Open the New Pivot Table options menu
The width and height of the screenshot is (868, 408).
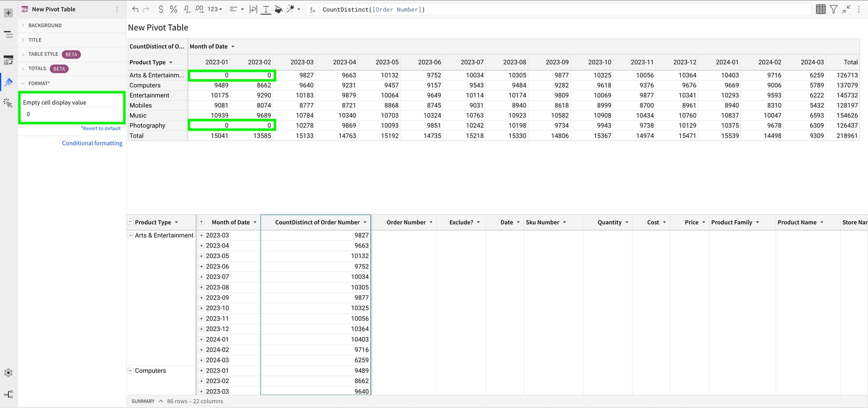tap(117, 9)
